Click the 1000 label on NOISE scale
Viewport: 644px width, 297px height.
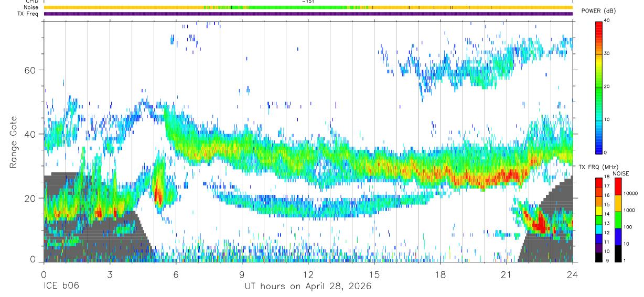click(629, 210)
